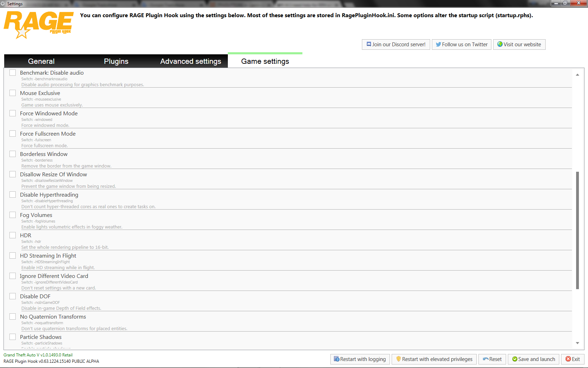
Task: Enable the Force Windowed Mode checkbox
Action: click(x=13, y=114)
